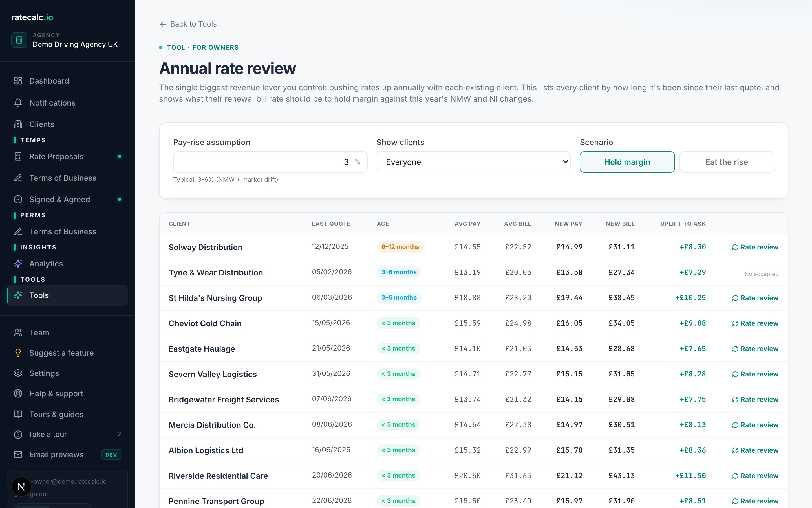This screenshot has height=508, width=812.
Task: Click the Rate Proposals calculator icon
Action: click(x=18, y=156)
